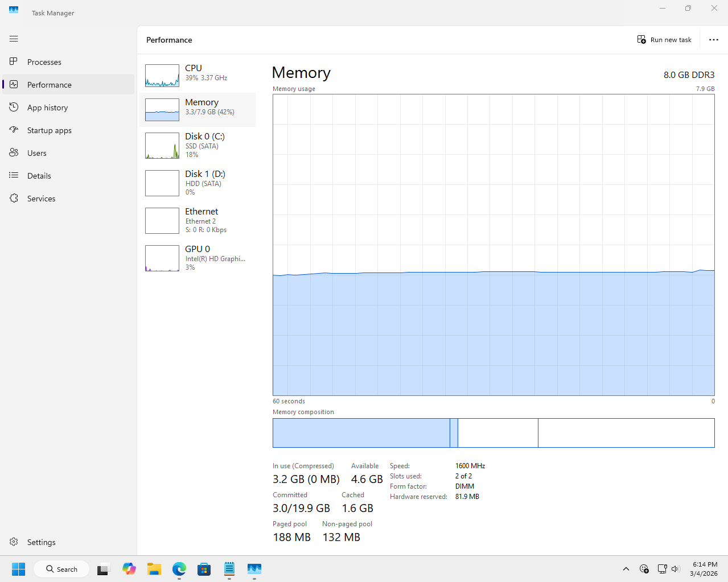The width and height of the screenshot is (728, 582).
Task: Open the Users sidebar icon
Action: (14, 152)
